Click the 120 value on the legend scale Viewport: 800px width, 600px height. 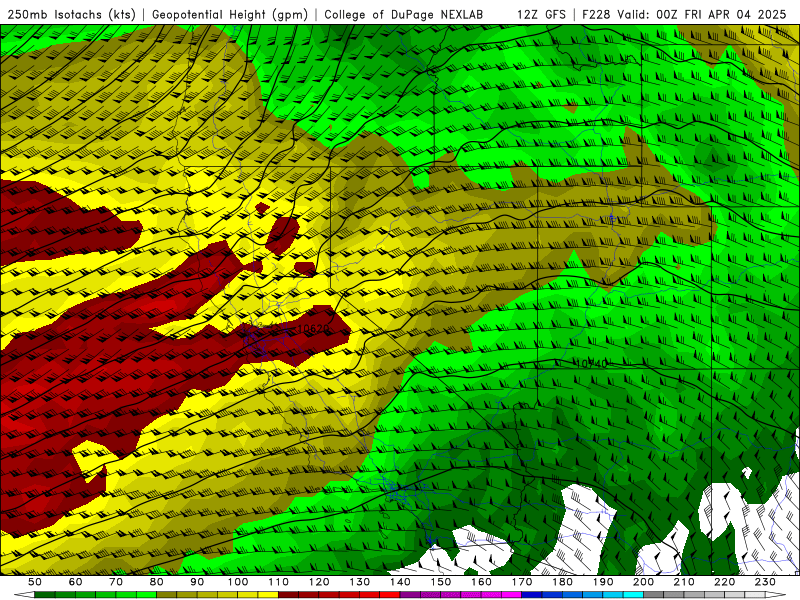pyautogui.click(x=319, y=582)
